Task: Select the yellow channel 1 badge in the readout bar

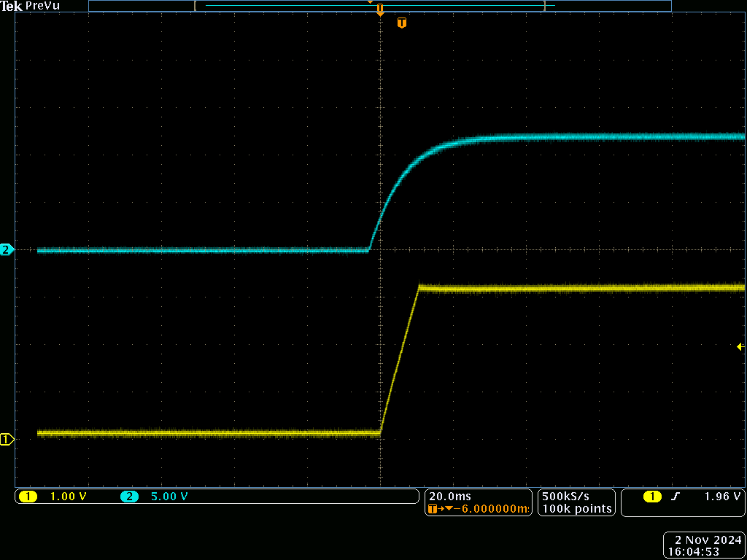Action: (x=28, y=497)
